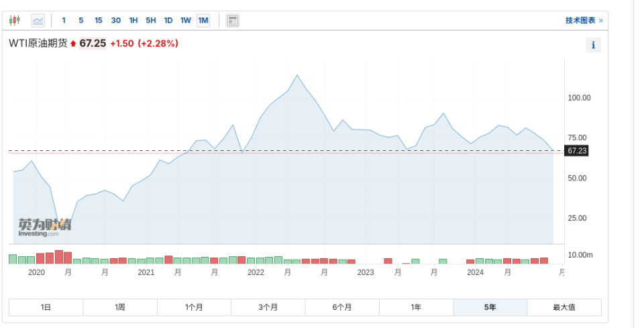This screenshot has height=328, width=644.
Task: Click the 最大值 range button
Action: [x=564, y=307]
